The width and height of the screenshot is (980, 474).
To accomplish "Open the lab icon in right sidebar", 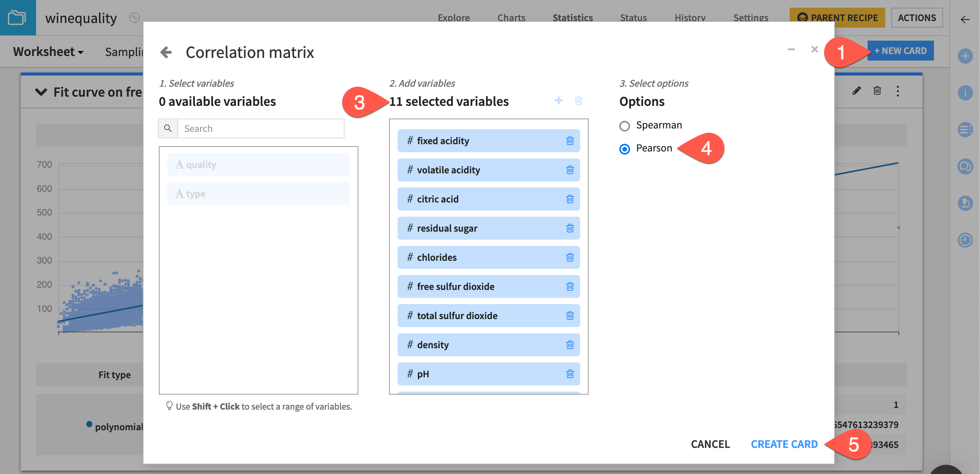I will coord(965,203).
